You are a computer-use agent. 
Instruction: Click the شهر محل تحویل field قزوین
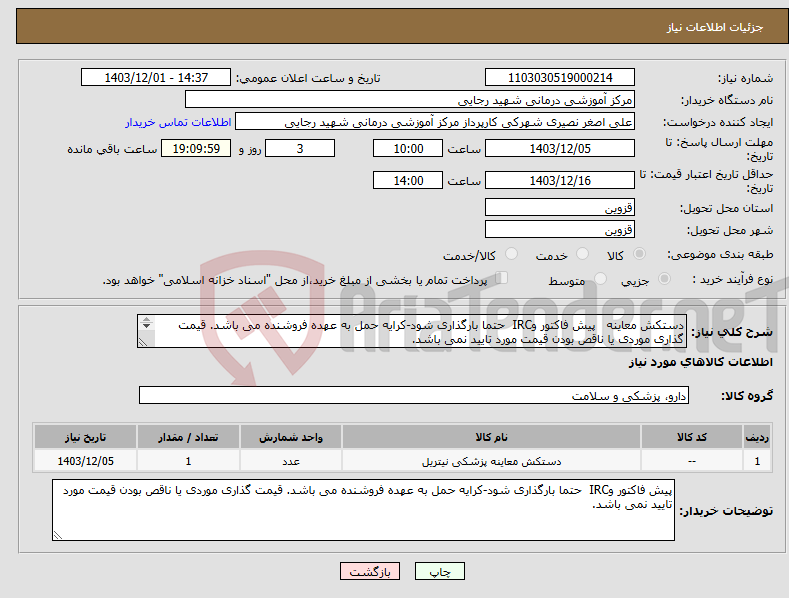coord(560,230)
